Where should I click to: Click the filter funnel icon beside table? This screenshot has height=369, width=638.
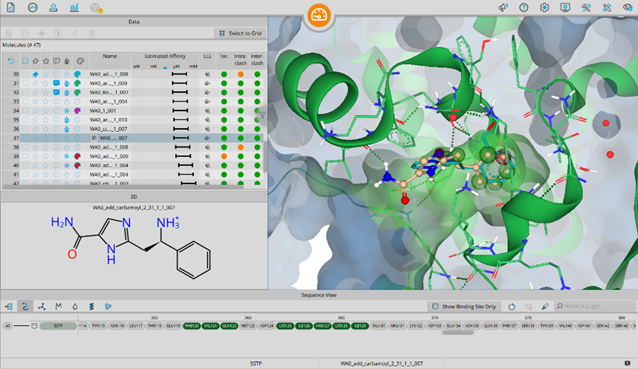coord(262,116)
